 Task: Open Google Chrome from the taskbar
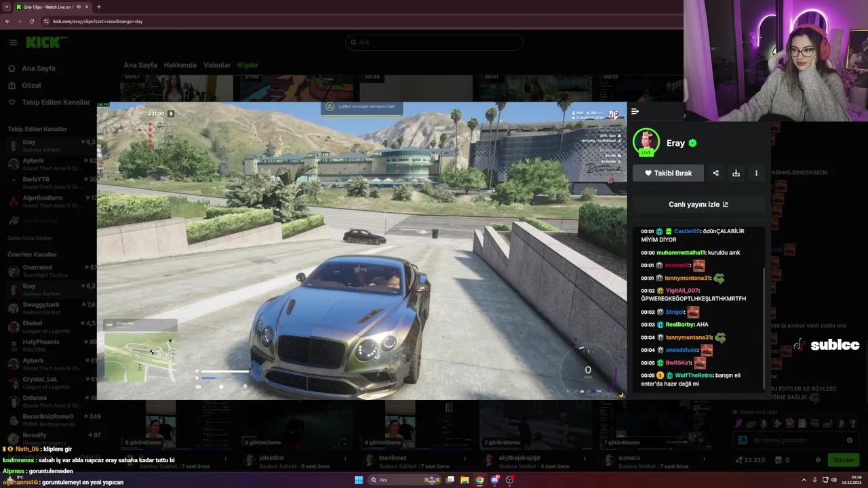[x=479, y=480]
